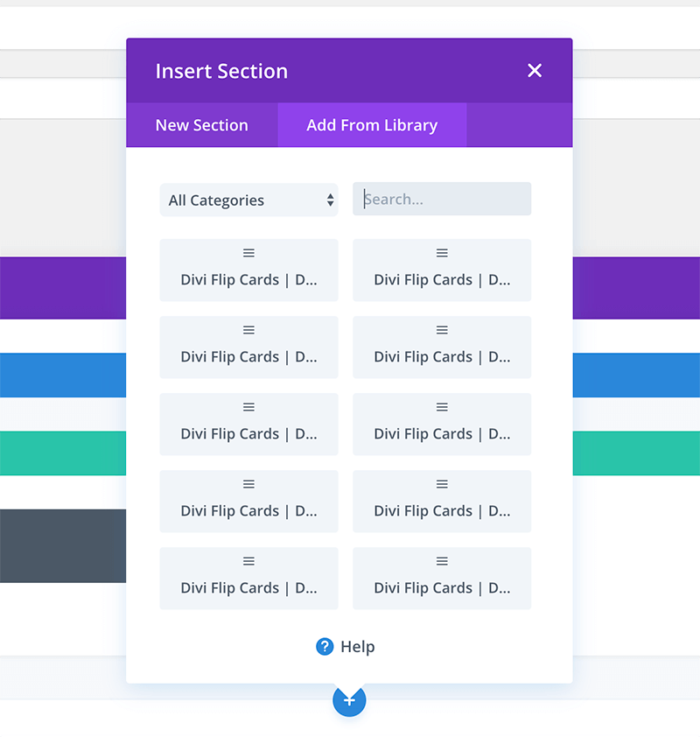Focus the Search library input field
Screen dimensions: 700x737
442,199
